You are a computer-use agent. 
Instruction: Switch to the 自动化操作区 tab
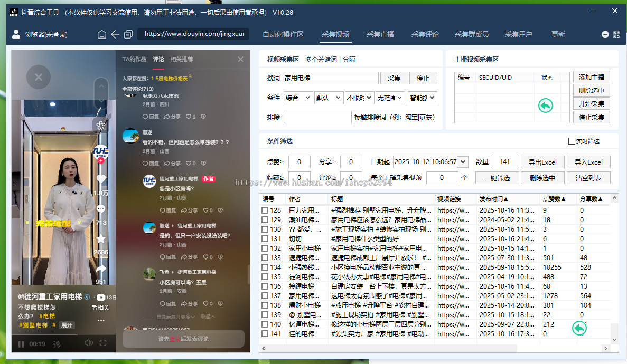pos(283,34)
